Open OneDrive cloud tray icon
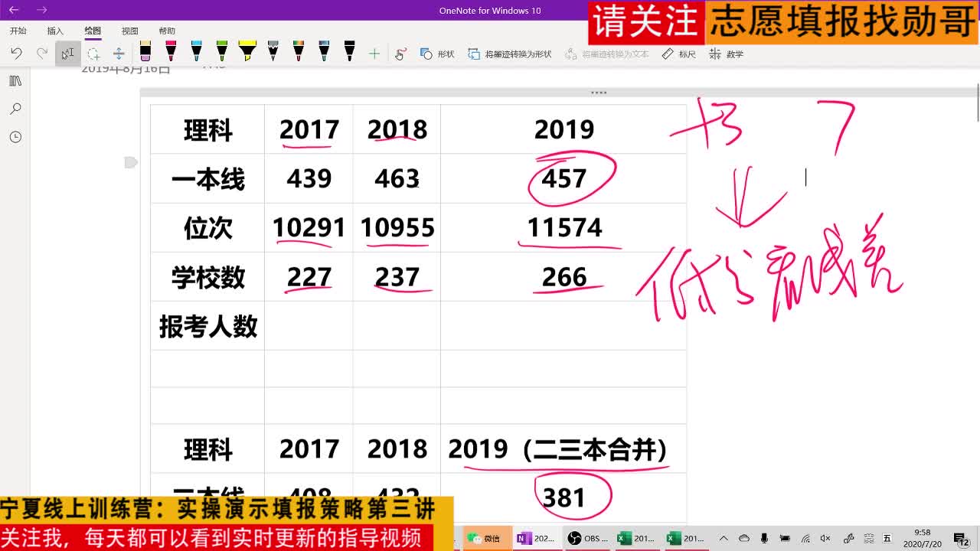Image resolution: width=980 pixels, height=551 pixels. [x=743, y=538]
